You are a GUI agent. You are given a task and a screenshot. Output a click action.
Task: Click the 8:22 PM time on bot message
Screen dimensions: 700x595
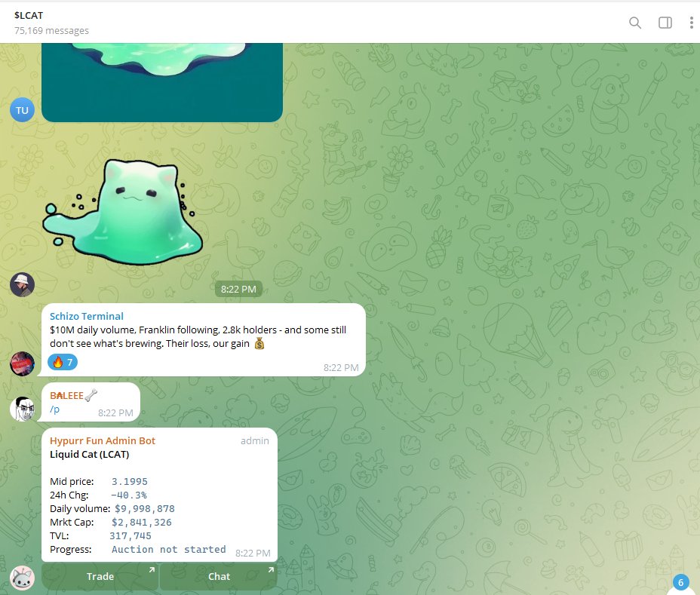click(x=253, y=553)
